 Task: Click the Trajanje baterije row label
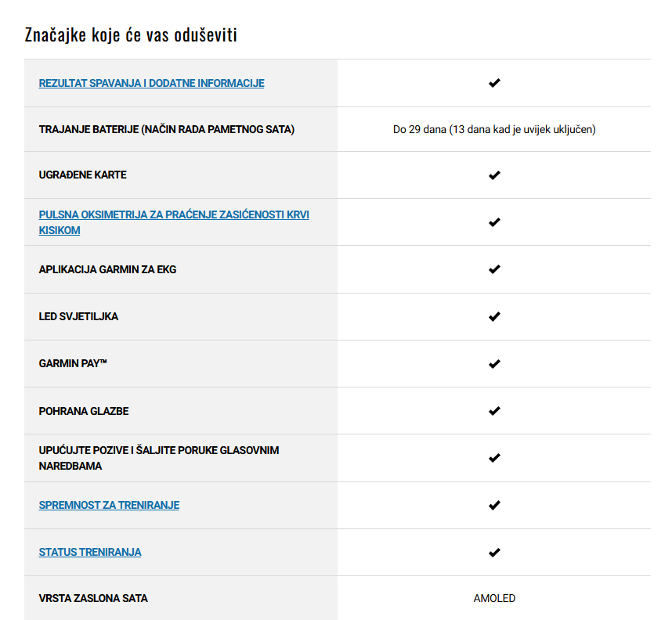(x=166, y=129)
